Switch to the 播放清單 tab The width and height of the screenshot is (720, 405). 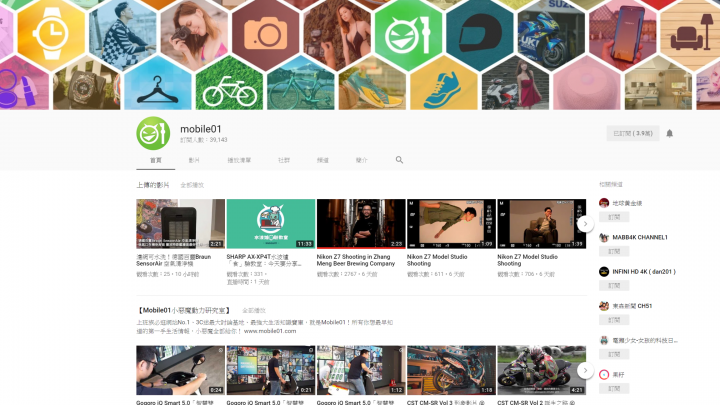(239, 160)
